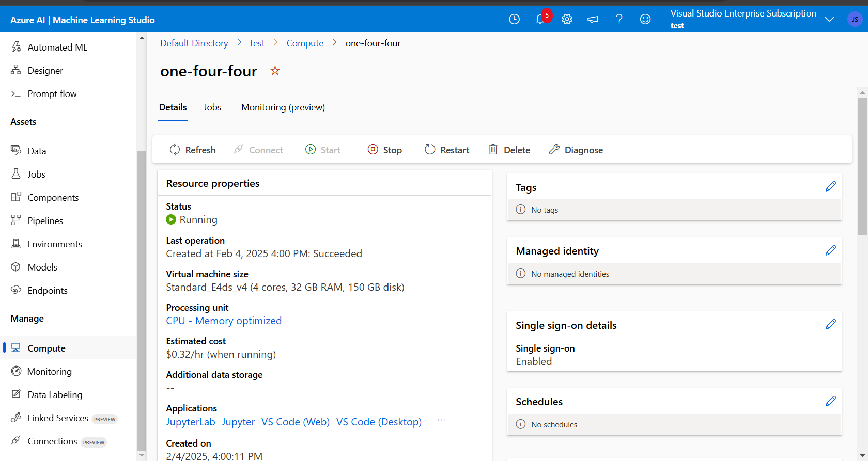The image size is (868, 461).
Task: Switch to Monitoring (preview) tab
Action: (283, 107)
